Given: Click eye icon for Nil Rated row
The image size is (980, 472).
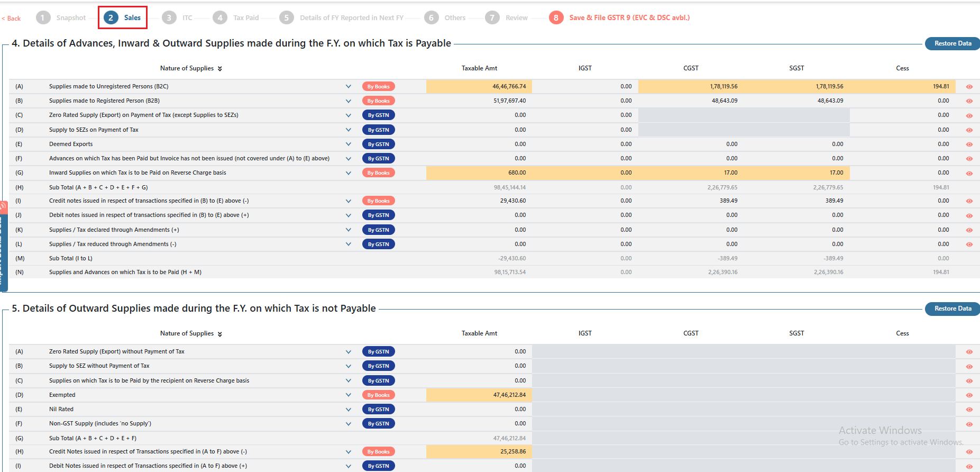Looking at the screenshot, I should click(x=969, y=410).
